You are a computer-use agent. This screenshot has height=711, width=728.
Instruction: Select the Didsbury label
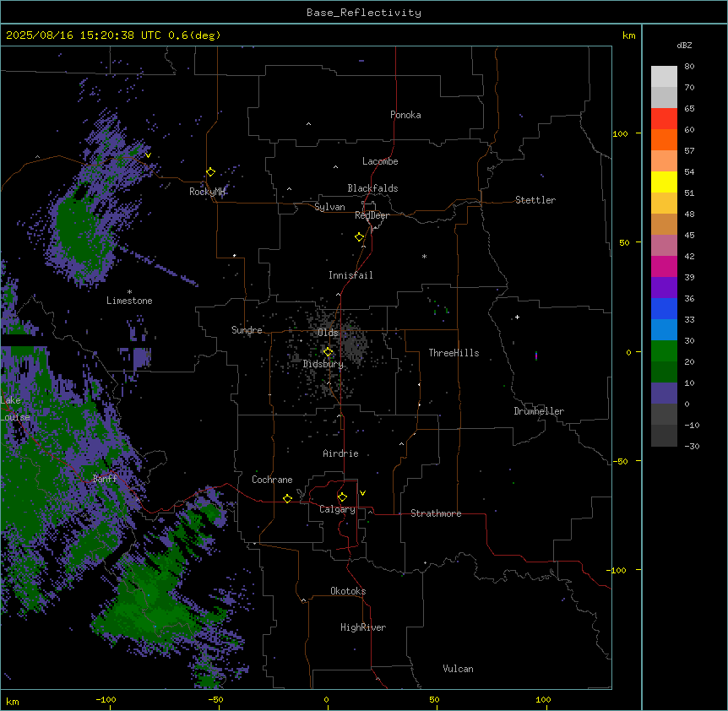pyautogui.click(x=323, y=364)
